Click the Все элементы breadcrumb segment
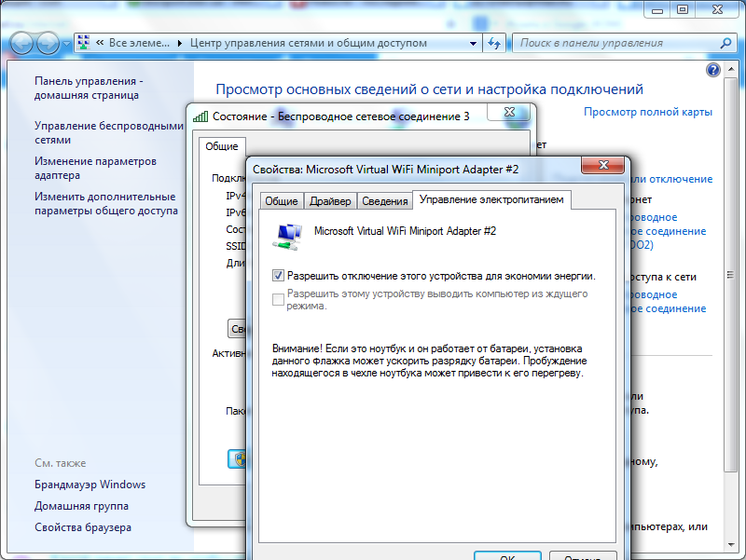 [139, 43]
